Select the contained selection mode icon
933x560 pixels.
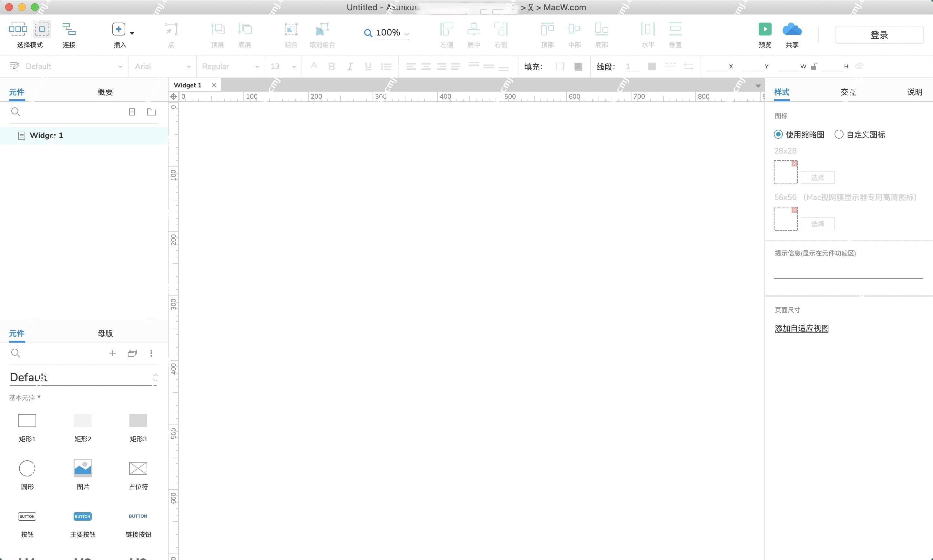[42, 29]
